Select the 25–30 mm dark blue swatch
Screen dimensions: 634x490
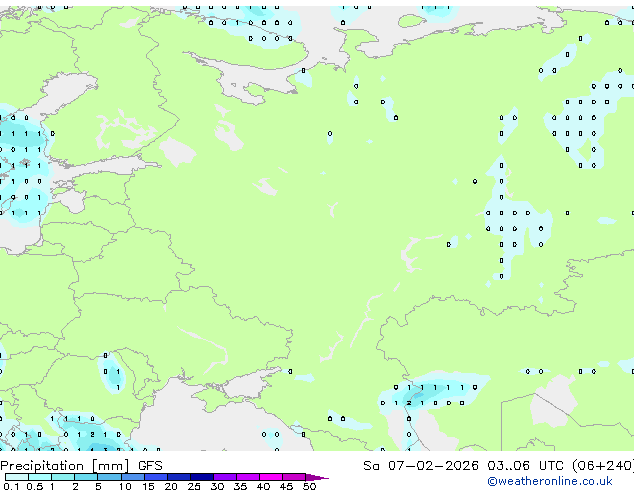pyautogui.click(x=202, y=477)
